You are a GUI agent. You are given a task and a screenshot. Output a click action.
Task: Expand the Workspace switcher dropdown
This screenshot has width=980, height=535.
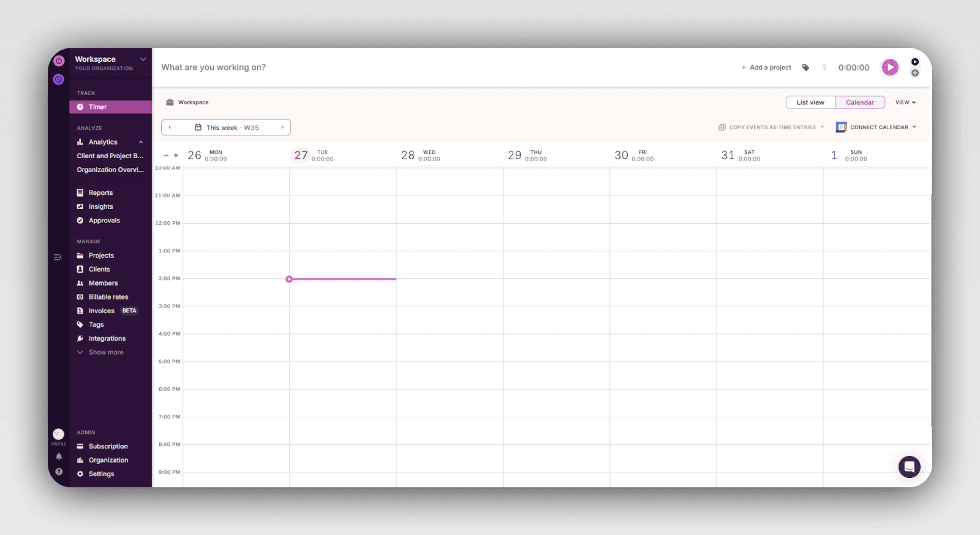point(143,59)
